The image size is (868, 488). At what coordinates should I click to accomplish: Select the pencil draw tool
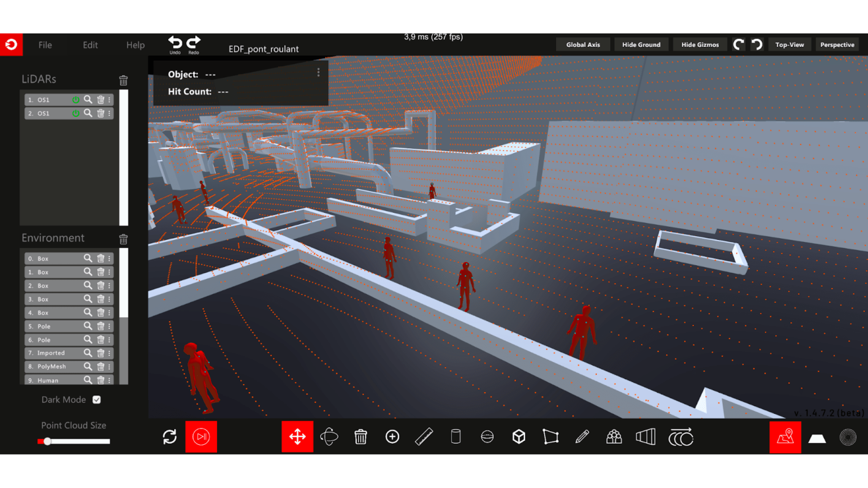tap(582, 436)
